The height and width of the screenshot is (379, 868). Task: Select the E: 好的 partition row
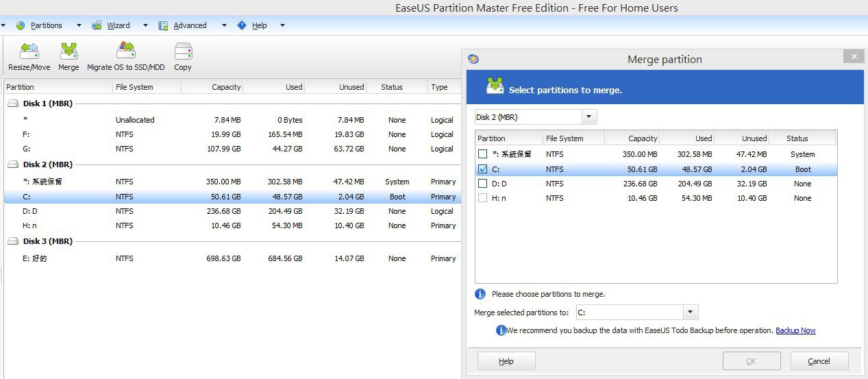tap(232, 258)
